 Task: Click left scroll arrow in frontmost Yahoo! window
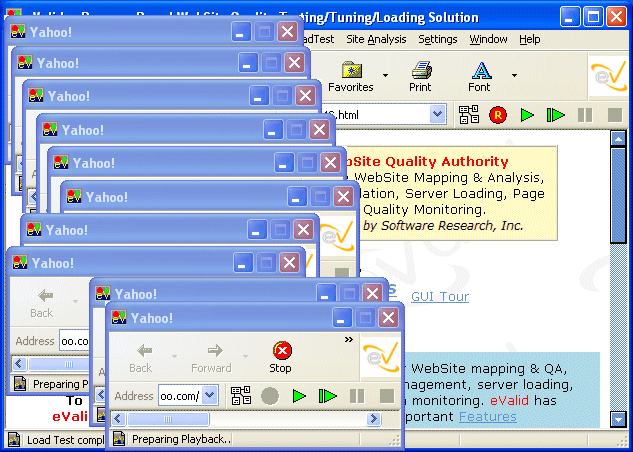coord(119,419)
